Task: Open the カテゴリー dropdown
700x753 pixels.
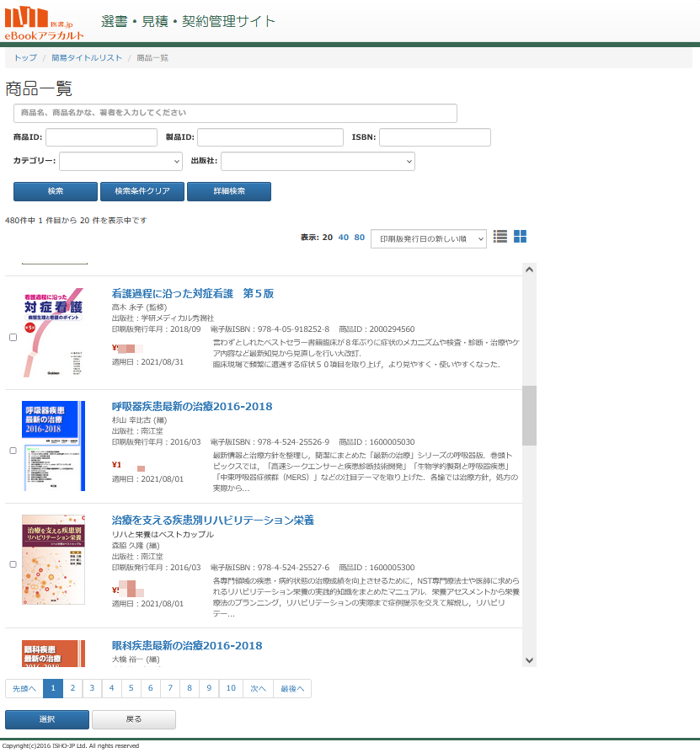Action: (x=120, y=161)
